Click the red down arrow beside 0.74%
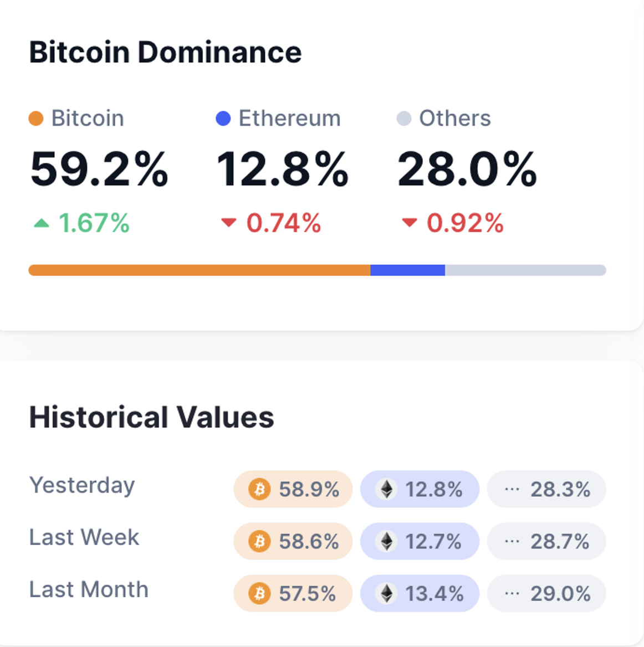The image size is (644, 647). (228, 223)
